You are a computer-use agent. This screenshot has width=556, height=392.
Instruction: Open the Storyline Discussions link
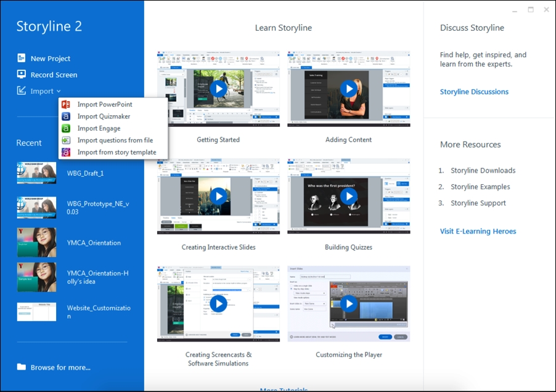click(474, 92)
